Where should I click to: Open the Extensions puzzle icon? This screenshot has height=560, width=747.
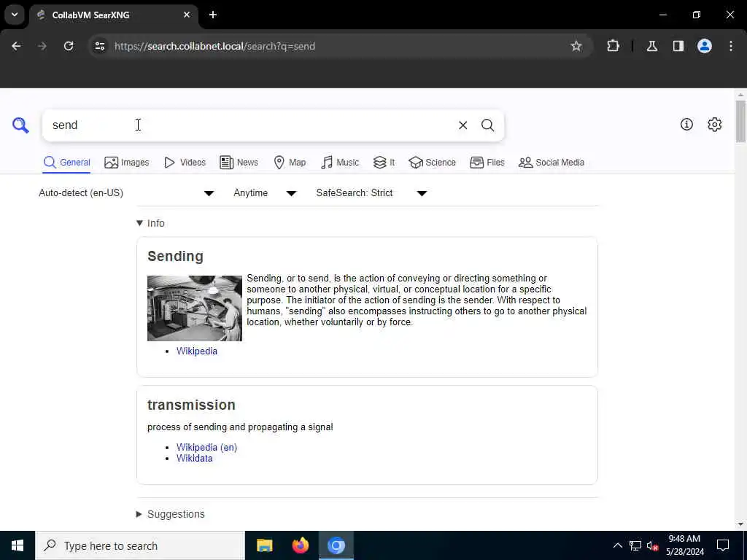613,46
